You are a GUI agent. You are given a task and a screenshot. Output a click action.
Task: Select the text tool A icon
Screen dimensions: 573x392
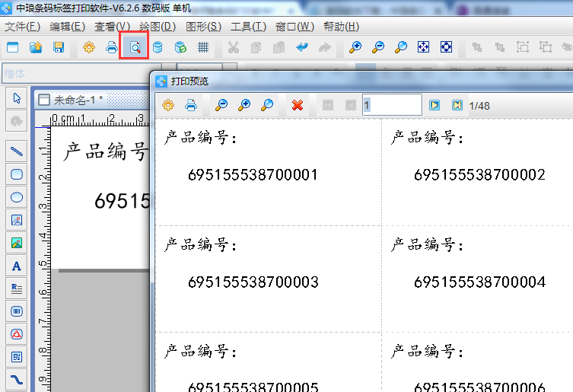17,266
